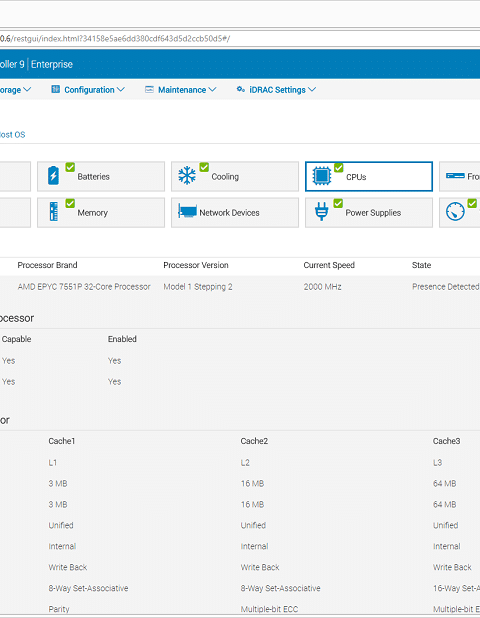Screen dimensions: 480x618
Task: Click the gauge icon at right edge
Action: click(455, 212)
